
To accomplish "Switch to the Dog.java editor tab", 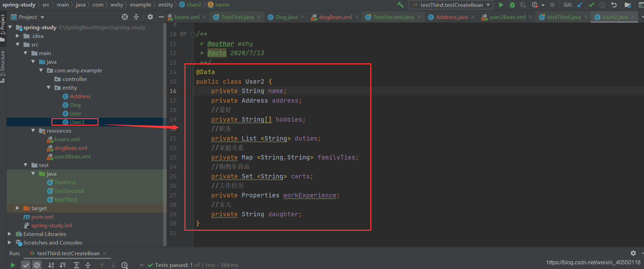I will click(x=286, y=17).
